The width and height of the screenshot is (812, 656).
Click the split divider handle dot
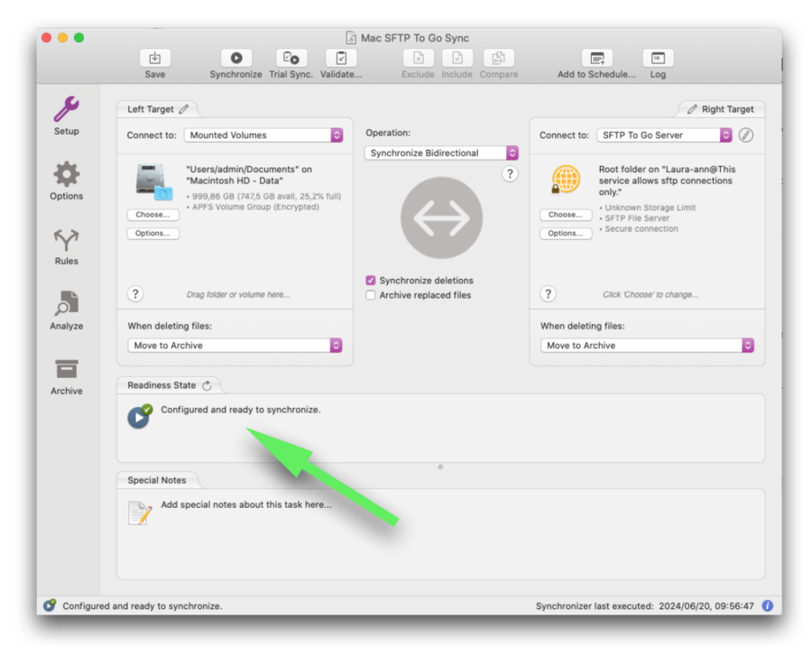(x=440, y=467)
